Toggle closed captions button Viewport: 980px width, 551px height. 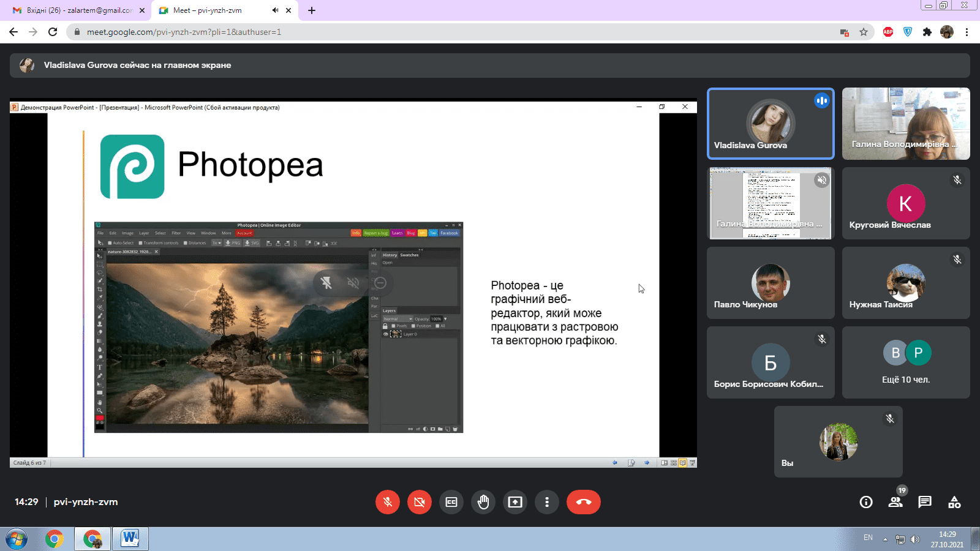pos(451,502)
